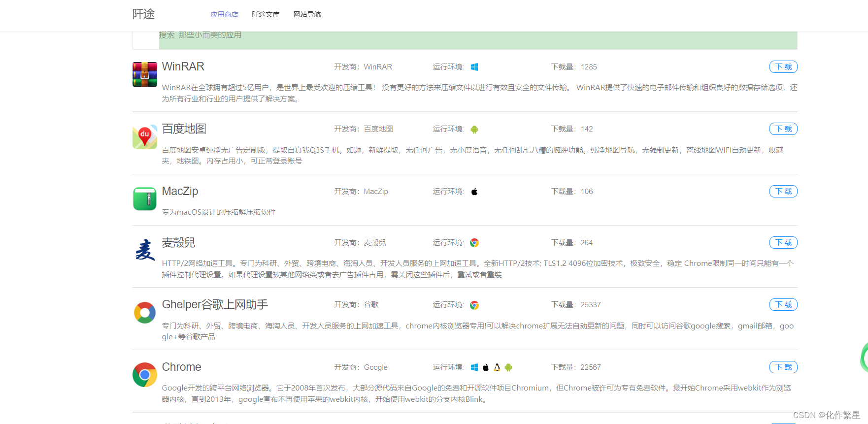The image size is (868, 424).
Task: Download WinRAR with its 下载 button
Action: [783, 66]
